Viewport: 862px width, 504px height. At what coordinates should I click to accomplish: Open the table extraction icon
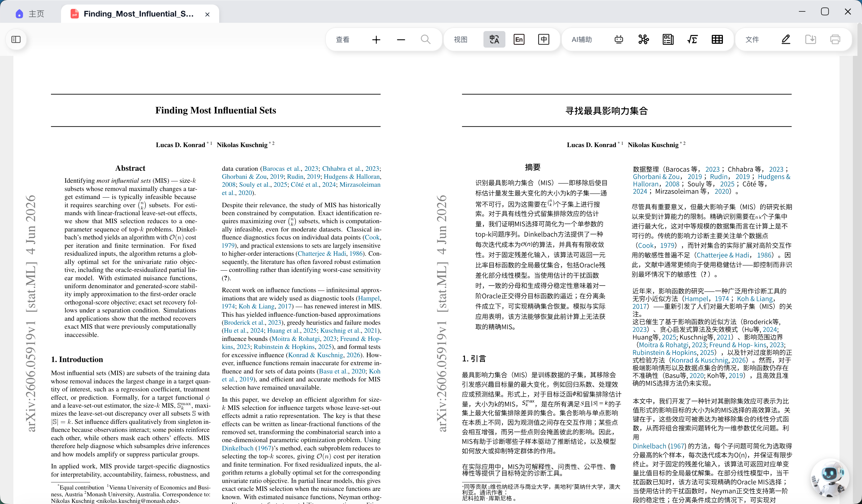(717, 39)
